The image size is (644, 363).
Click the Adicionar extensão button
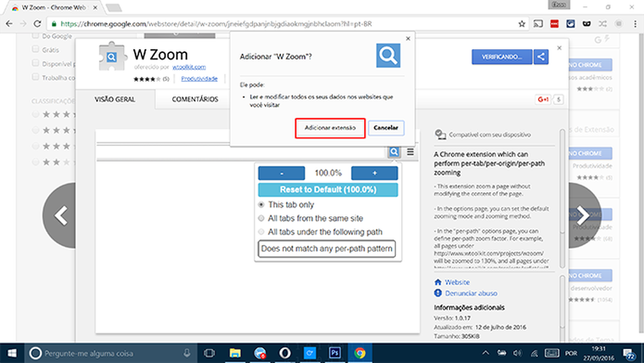click(x=331, y=128)
